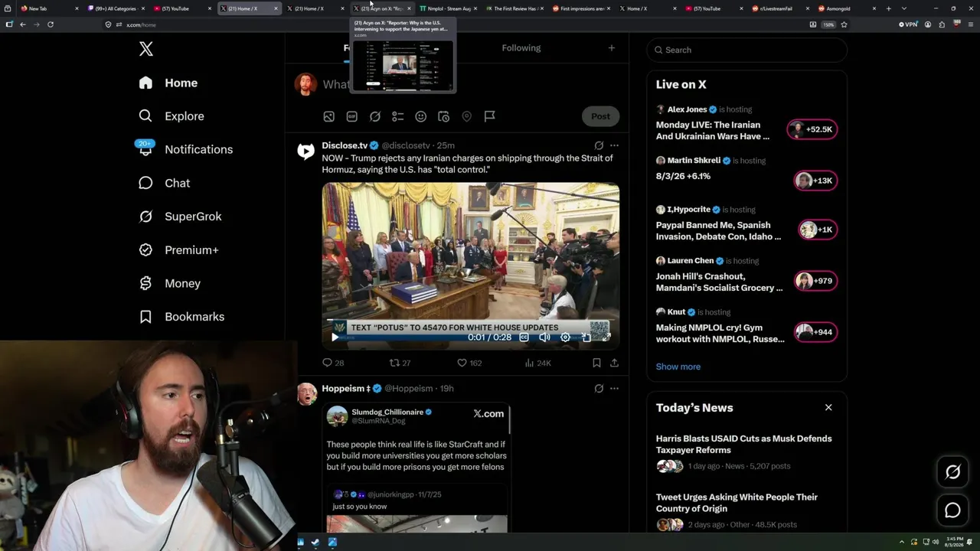
Task: Switch to the Following timeline tab
Action: tap(521, 48)
